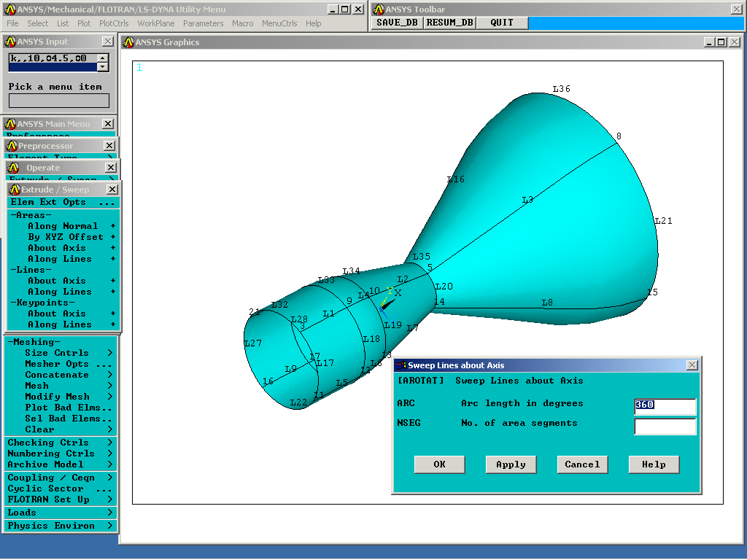Open the File menu

pyautogui.click(x=12, y=23)
